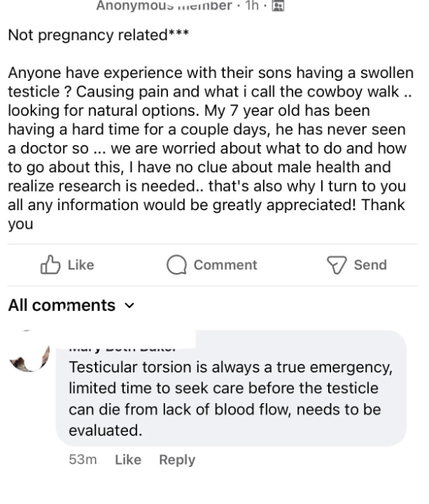Screen dimensions: 429x504
Task: Open the All comments sort dropdown
Action: click(70, 305)
